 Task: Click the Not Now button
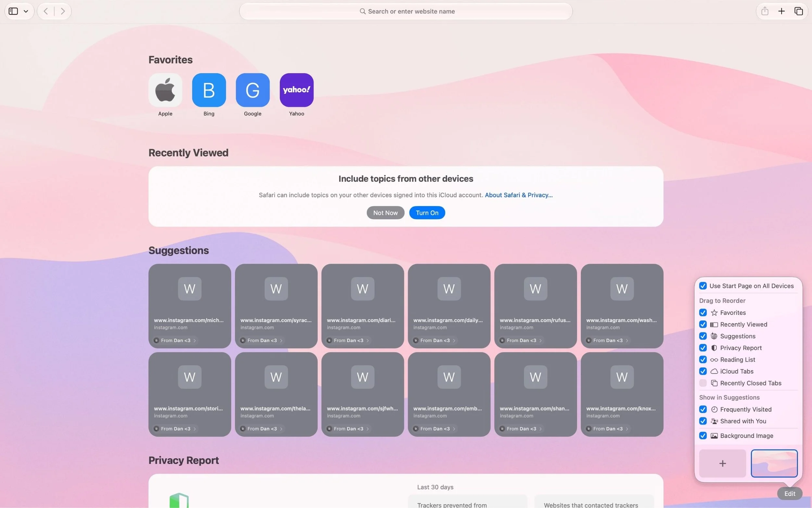385,213
